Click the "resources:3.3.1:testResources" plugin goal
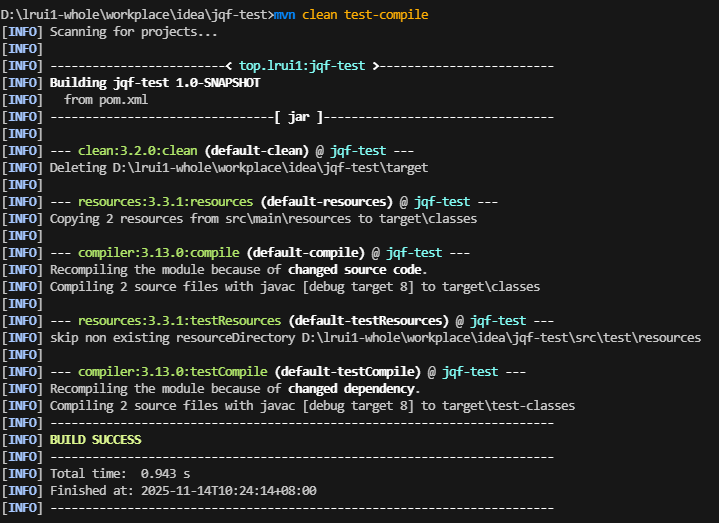 (x=179, y=321)
